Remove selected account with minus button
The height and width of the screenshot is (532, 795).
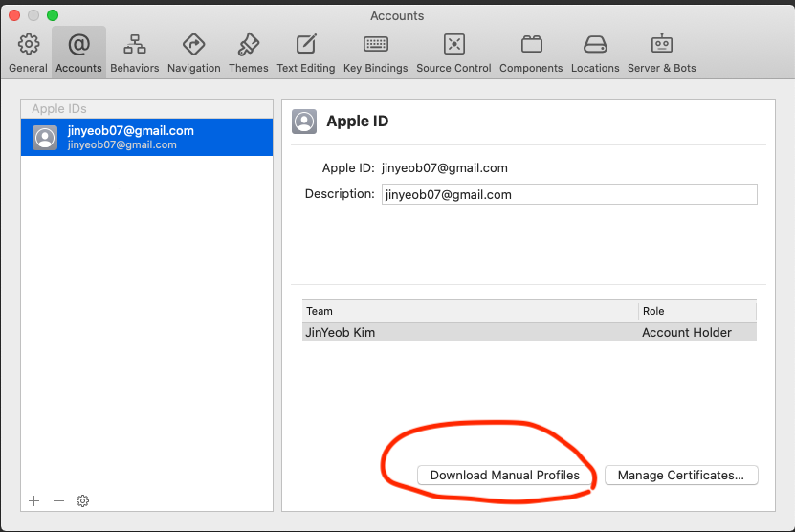(x=58, y=501)
